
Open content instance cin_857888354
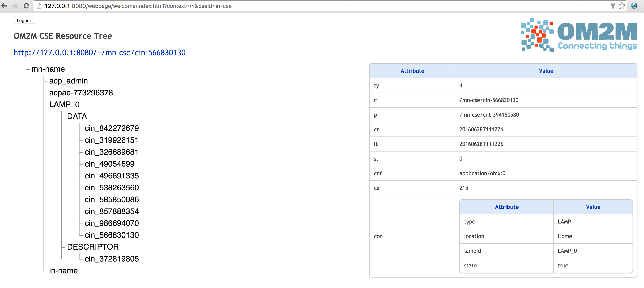tap(112, 211)
